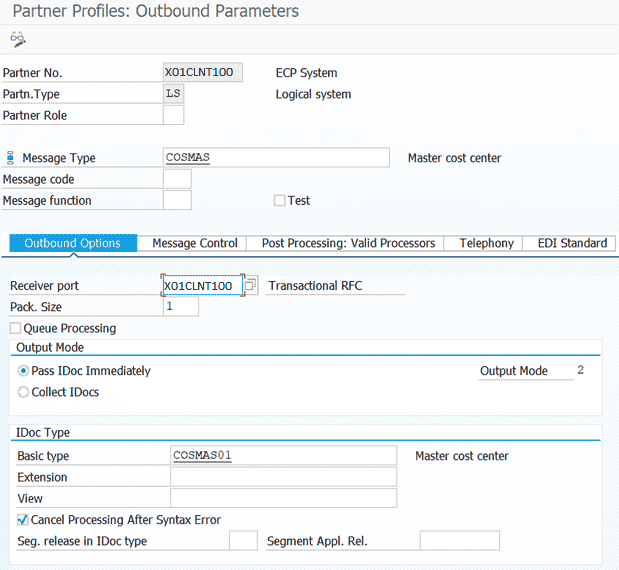
Task: Click the Outbound Options tab
Action: coord(72,243)
